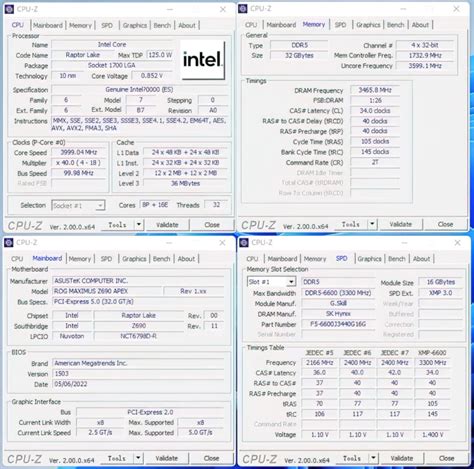Select the Mainboard tab in the SPD window
Screen dimensions: 474x469
point(282,259)
